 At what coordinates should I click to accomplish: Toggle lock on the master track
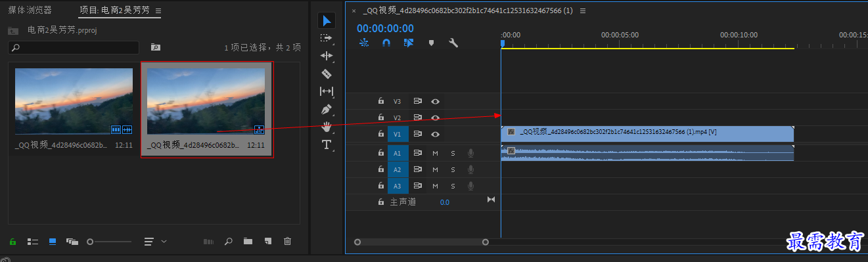[380, 202]
